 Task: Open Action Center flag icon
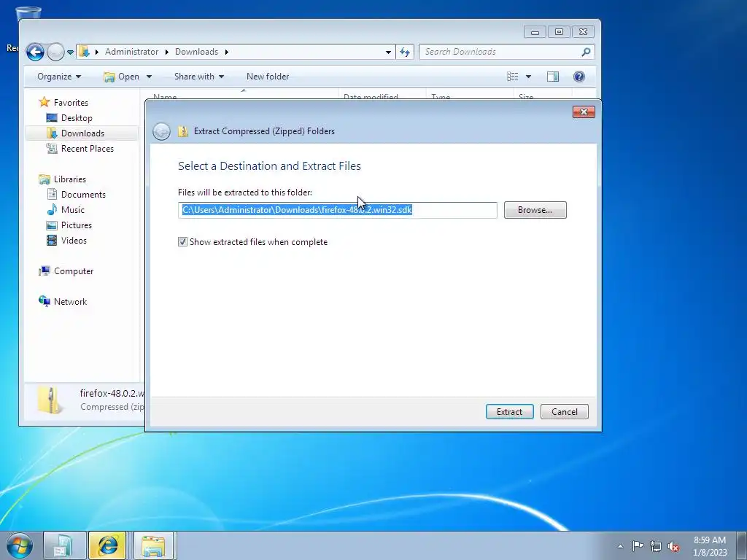pyautogui.click(x=638, y=545)
